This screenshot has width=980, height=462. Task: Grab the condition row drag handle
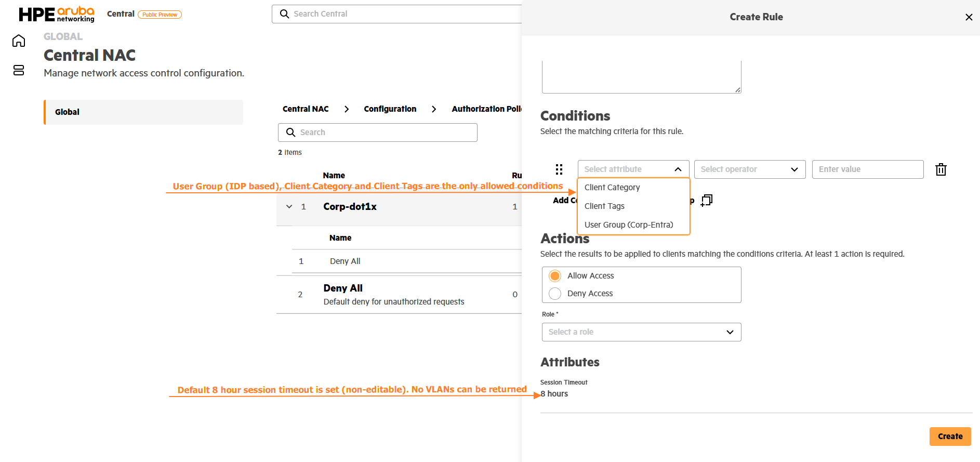click(x=559, y=169)
